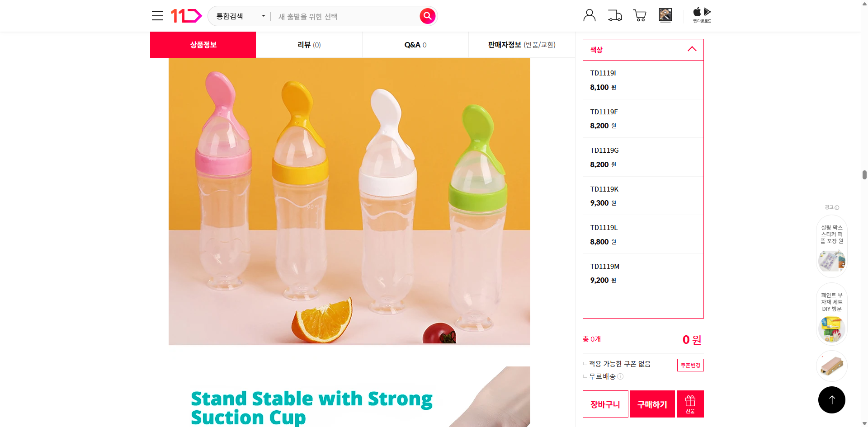The image size is (868, 427).
Task: Switch to the 리뷰 tab
Action: click(309, 45)
